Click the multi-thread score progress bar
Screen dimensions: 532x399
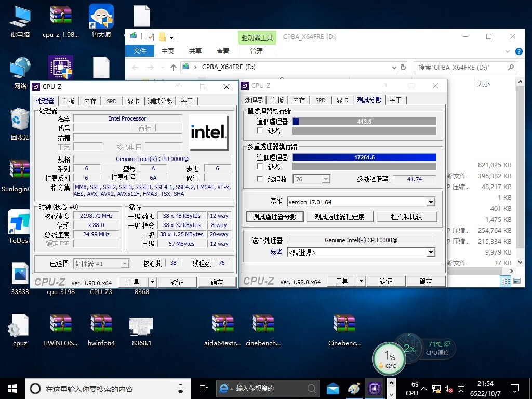(364, 157)
